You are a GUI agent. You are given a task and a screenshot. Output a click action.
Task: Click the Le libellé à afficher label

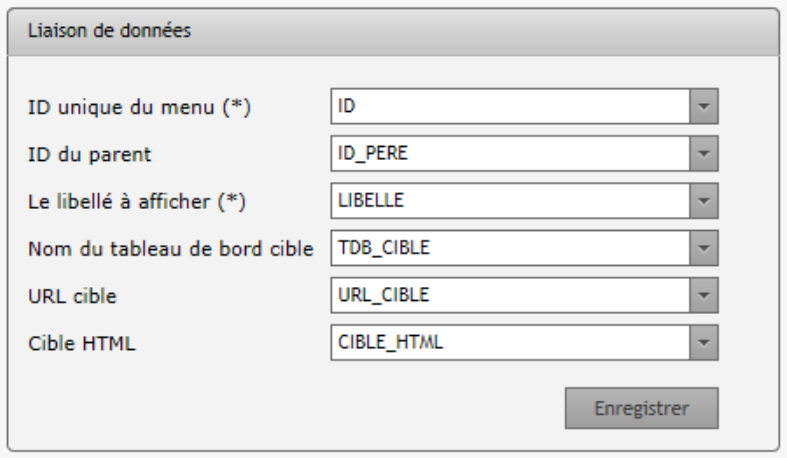137,202
